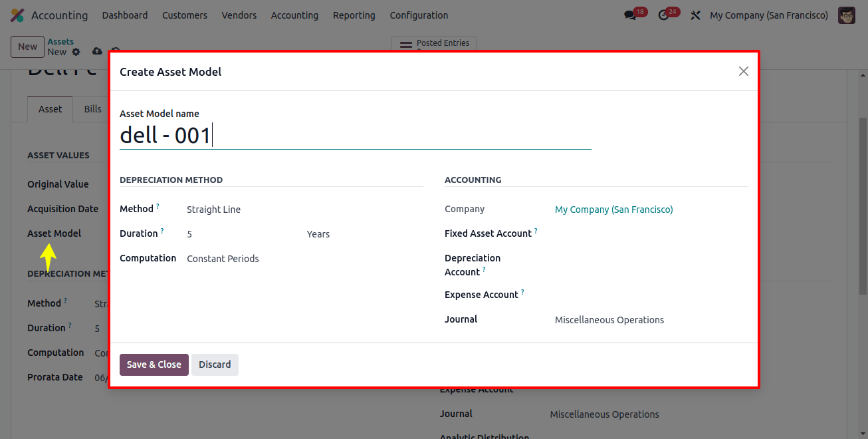868x439 pixels.
Task: Open the Customers menu
Action: 185,15
